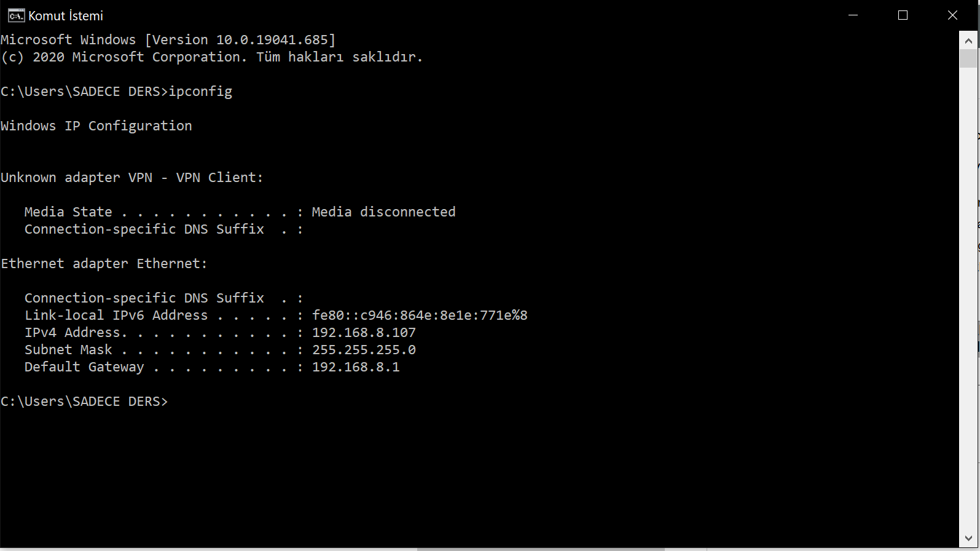Click the Microsoft Windows version line

coord(168,40)
